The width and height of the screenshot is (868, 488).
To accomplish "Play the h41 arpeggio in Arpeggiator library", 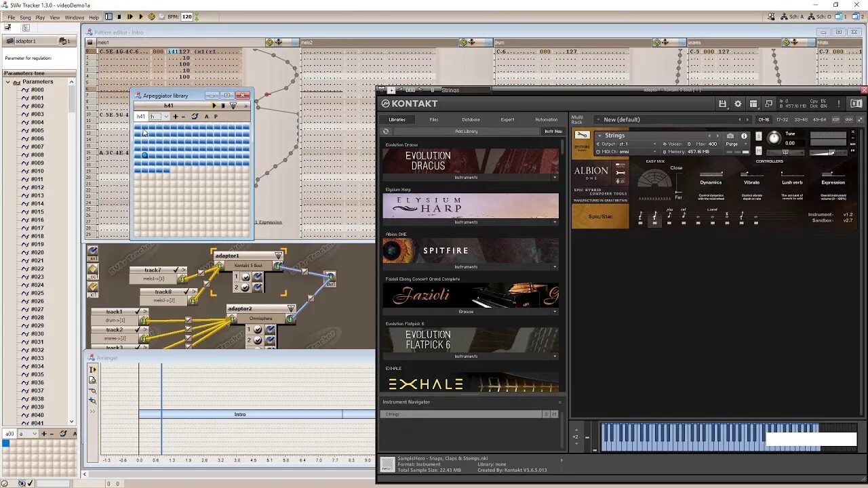I will click(214, 106).
